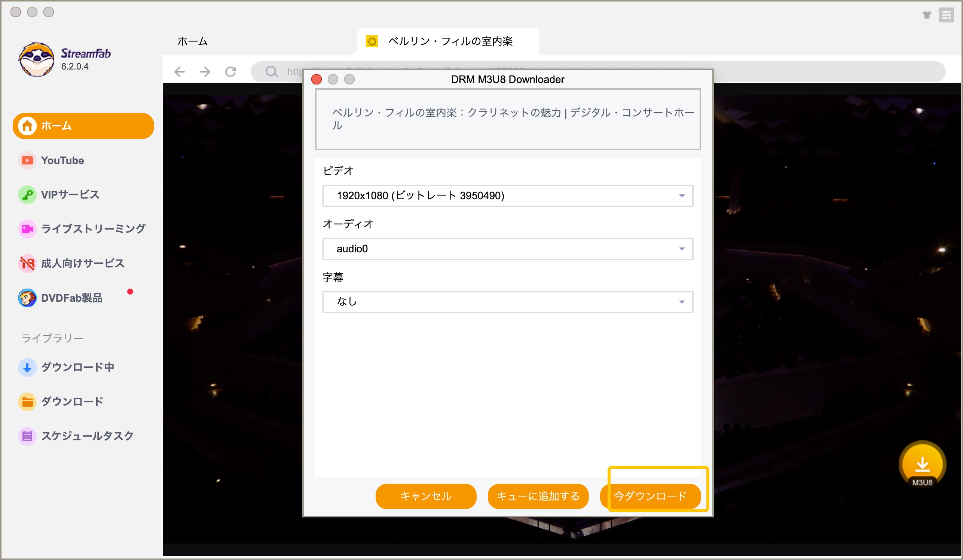Open YouTube in the sidebar
This screenshot has height=560, width=963.
51,160
